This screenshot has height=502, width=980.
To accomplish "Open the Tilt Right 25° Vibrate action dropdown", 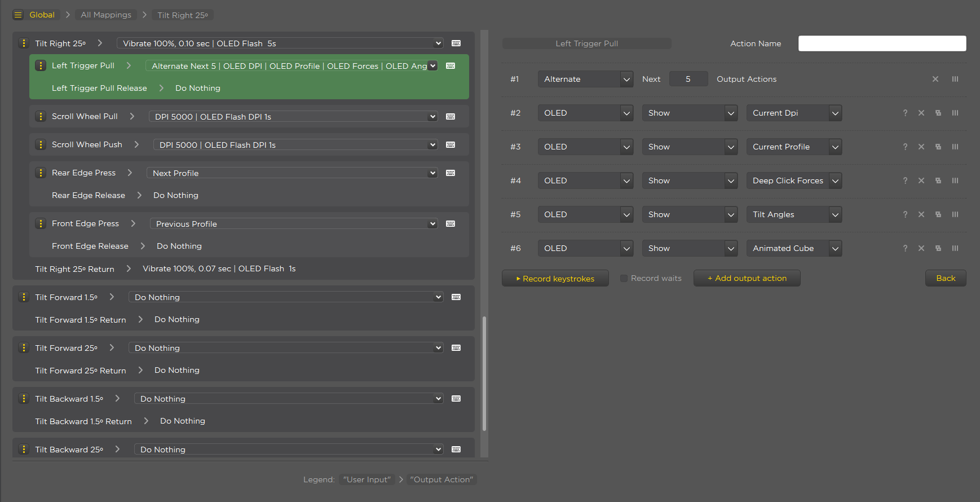I will coord(280,43).
